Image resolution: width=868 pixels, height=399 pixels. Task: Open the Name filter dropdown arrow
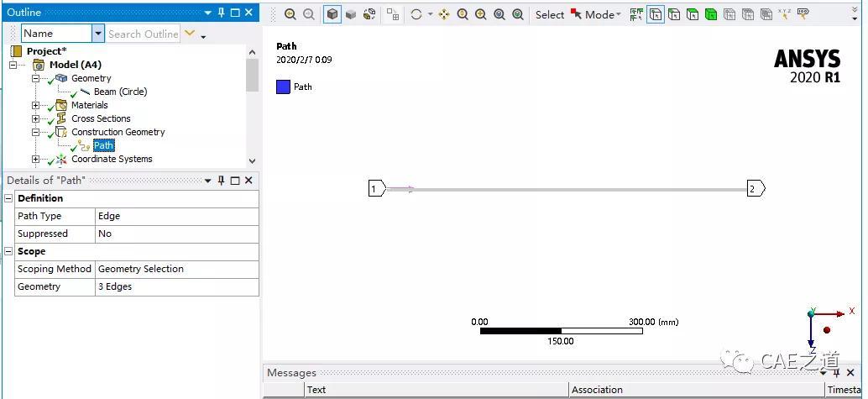98,34
